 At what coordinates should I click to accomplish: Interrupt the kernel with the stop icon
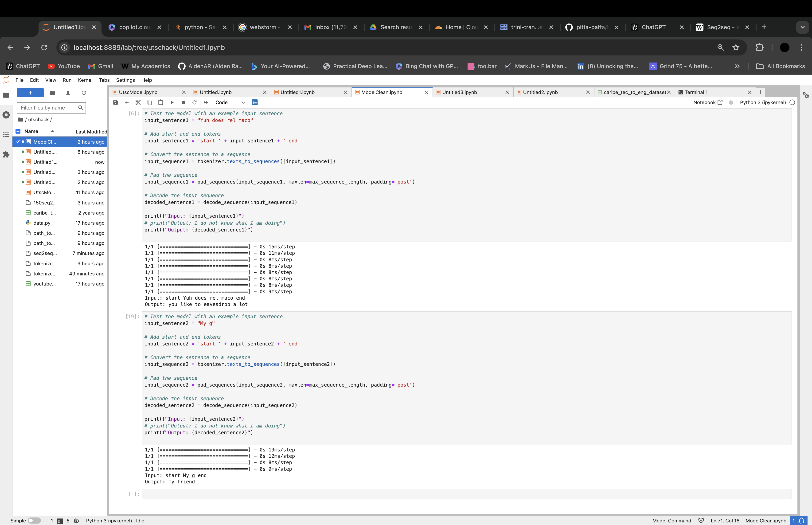(x=183, y=102)
